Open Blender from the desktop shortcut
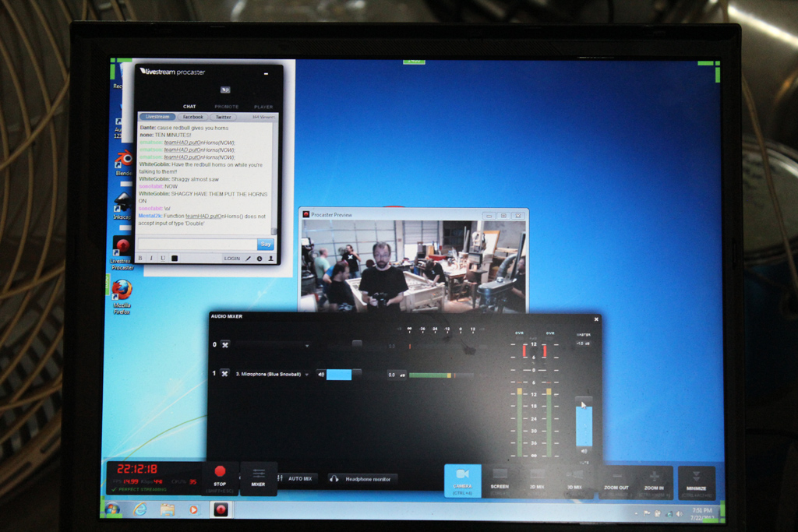798x532 pixels. 123,161
